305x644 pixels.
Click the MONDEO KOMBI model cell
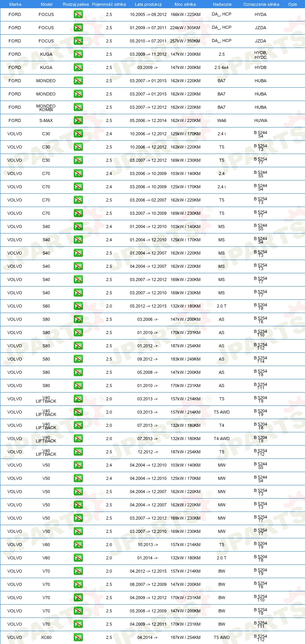pyautogui.click(x=46, y=108)
